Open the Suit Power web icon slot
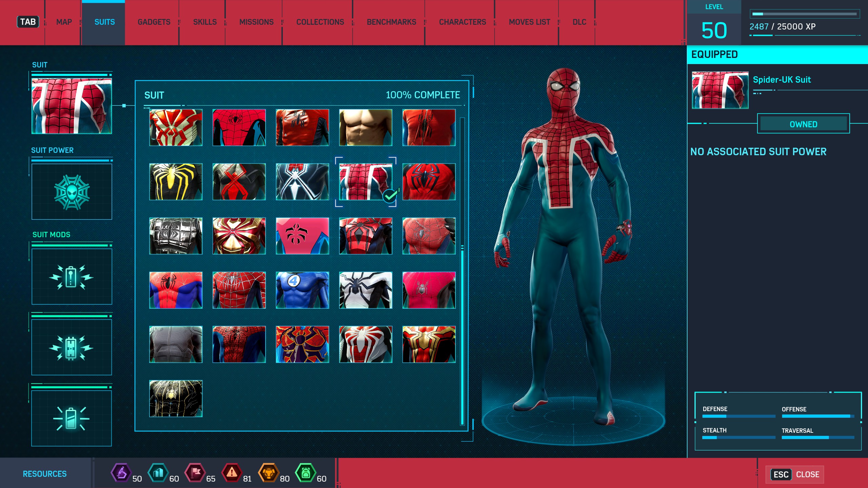This screenshot has height=488, width=868. point(72,192)
